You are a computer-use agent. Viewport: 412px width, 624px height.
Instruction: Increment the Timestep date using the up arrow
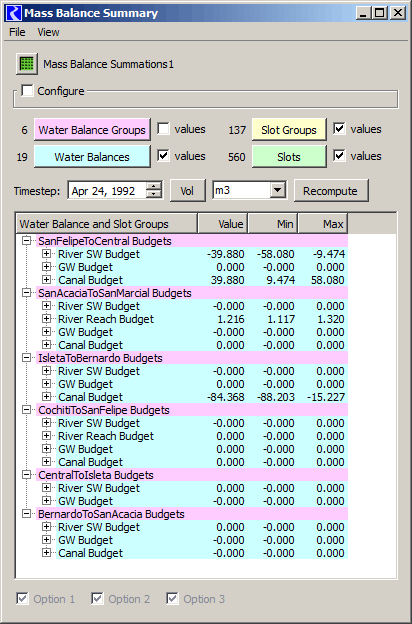[x=153, y=186]
